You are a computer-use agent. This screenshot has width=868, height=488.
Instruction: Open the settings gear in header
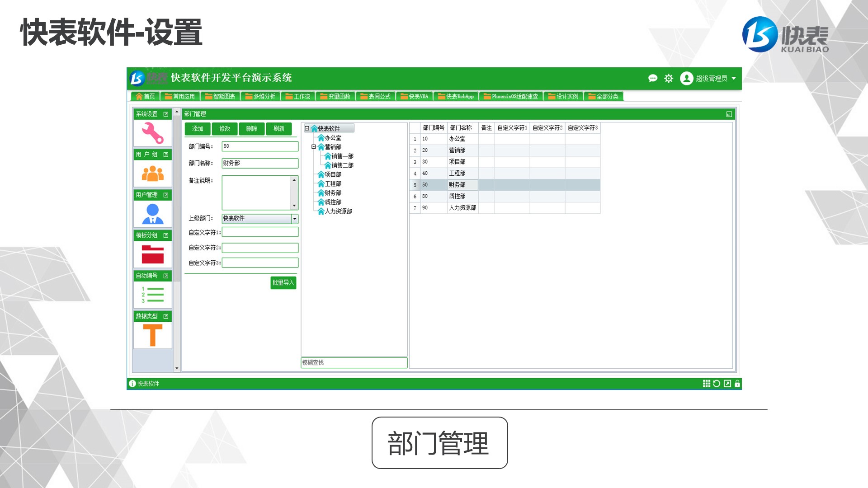pos(669,79)
